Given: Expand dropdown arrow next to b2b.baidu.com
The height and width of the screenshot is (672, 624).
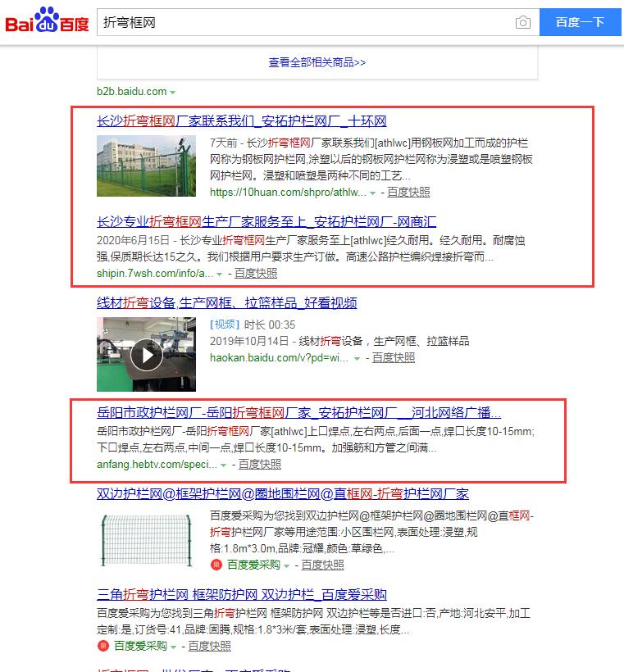Looking at the screenshot, I should point(172,92).
